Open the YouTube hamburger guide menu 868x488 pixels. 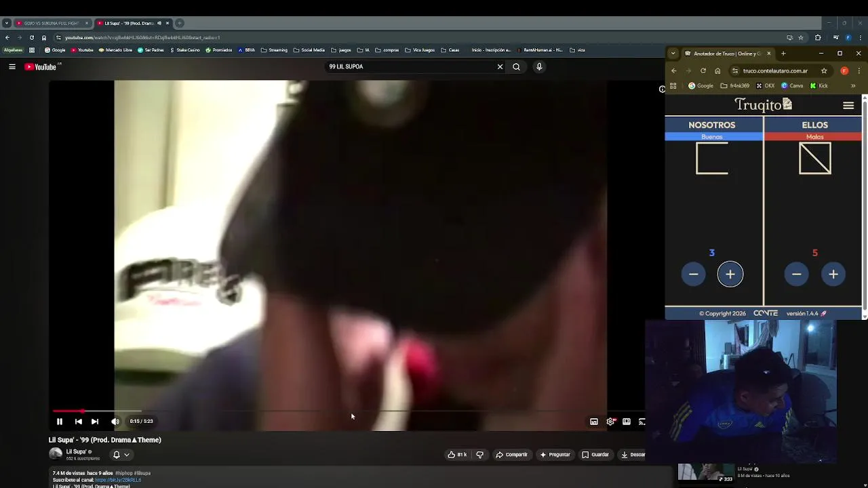12,66
